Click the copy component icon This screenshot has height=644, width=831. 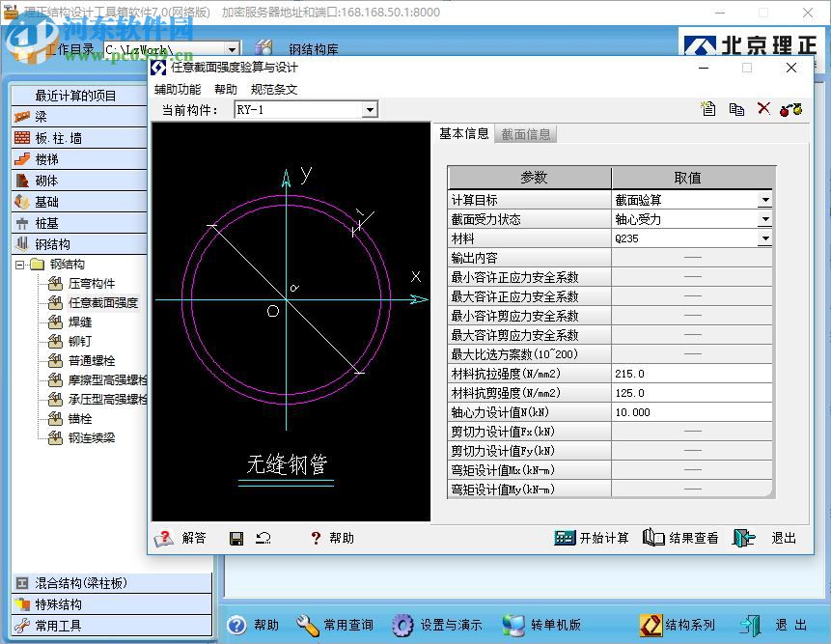[x=736, y=108]
